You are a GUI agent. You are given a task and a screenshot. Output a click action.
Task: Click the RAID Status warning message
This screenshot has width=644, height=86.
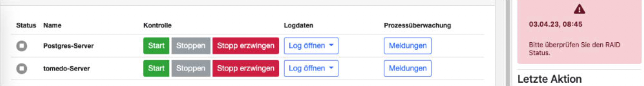click(574, 49)
